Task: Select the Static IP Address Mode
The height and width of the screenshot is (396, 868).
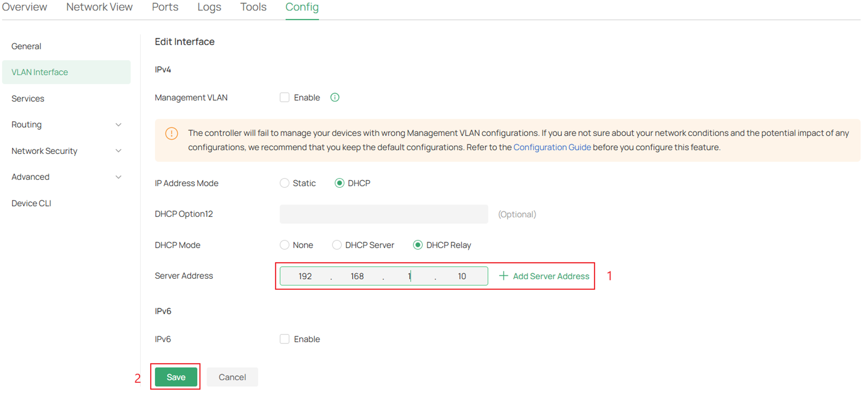Action: click(x=284, y=183)
